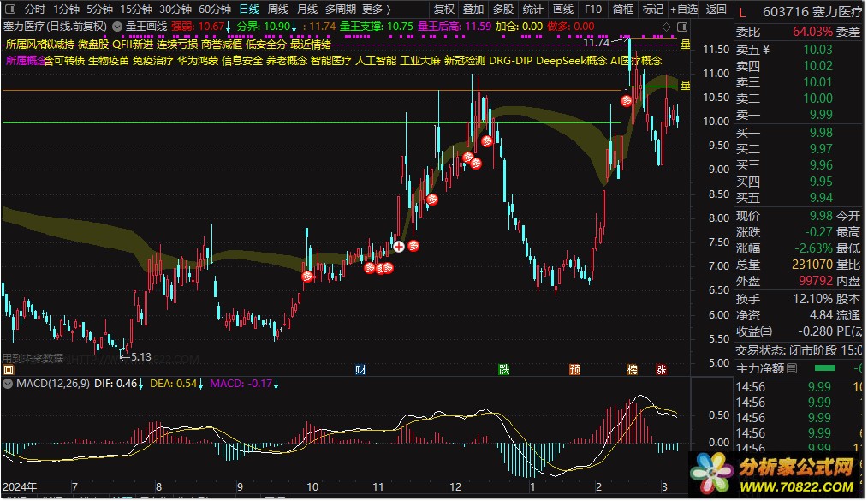Click the list icon next to 主力净额

792,368
